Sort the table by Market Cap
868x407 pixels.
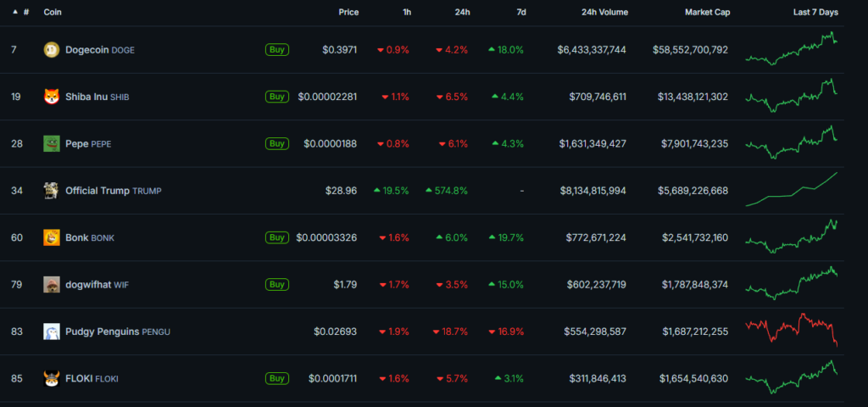(x=707, y=13)
